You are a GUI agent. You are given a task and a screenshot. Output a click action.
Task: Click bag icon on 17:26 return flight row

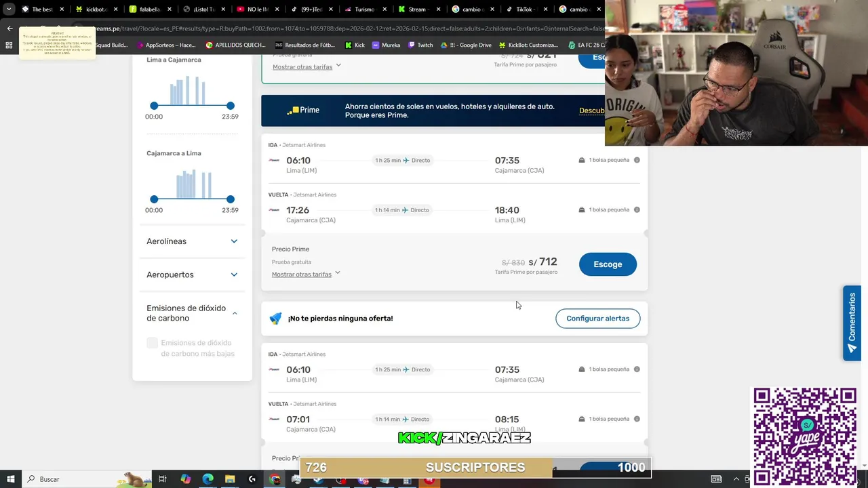coord(582,210)
